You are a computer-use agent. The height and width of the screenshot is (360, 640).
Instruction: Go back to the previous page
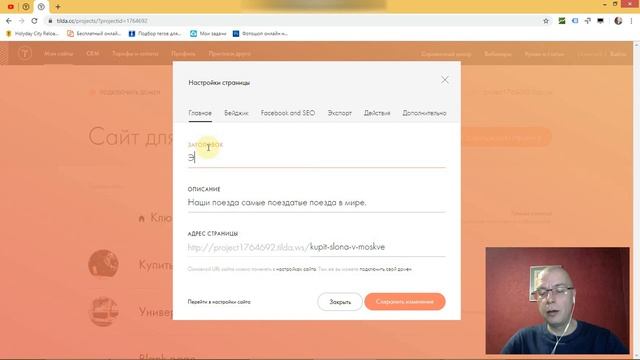pyautogui.click(x=9, y=21)
